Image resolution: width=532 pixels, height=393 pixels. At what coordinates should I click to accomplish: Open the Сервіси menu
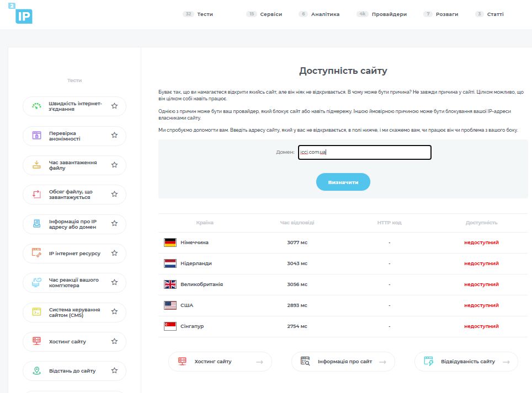pyautogui.click(x=271, y=14)
